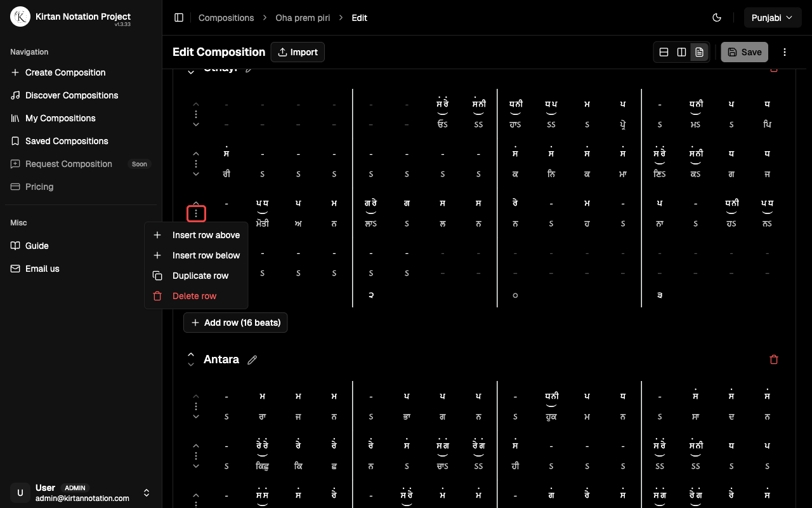812x508 pixels.
Task: Save the composition
Action: (x=744, y=52)
